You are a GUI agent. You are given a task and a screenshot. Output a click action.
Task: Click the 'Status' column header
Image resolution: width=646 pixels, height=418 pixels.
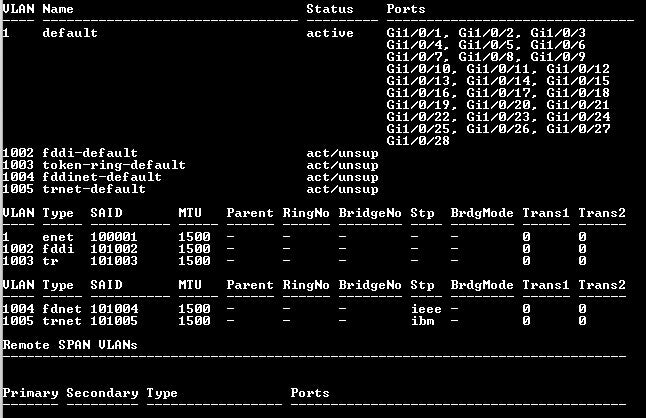click(330, 9)
